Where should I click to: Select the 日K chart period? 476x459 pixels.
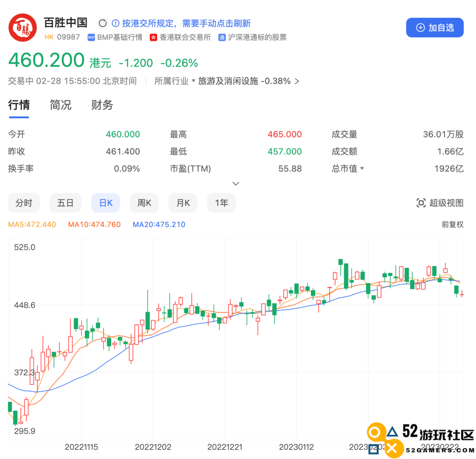[106, 203]
